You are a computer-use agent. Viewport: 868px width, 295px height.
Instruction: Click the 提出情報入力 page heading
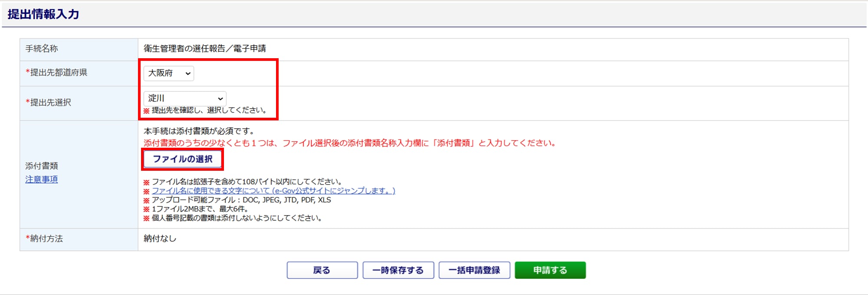pyautogui.click(x=43, y=14)
